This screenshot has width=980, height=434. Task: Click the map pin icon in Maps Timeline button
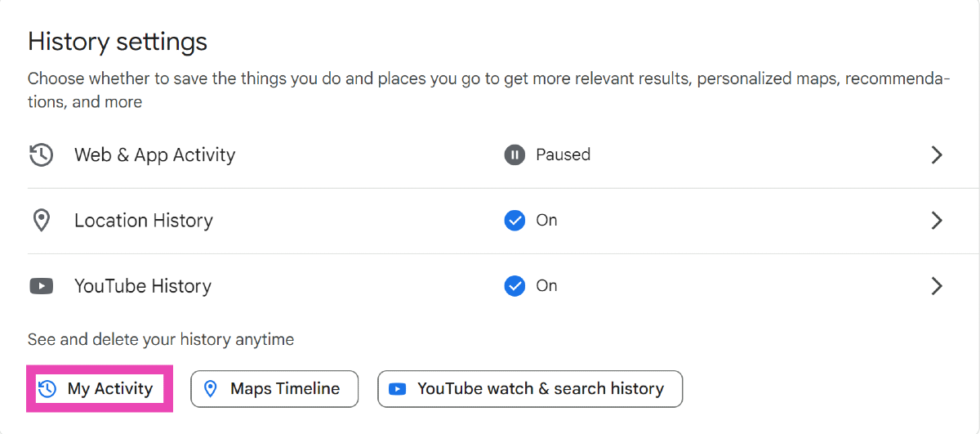tap(210, 389)
